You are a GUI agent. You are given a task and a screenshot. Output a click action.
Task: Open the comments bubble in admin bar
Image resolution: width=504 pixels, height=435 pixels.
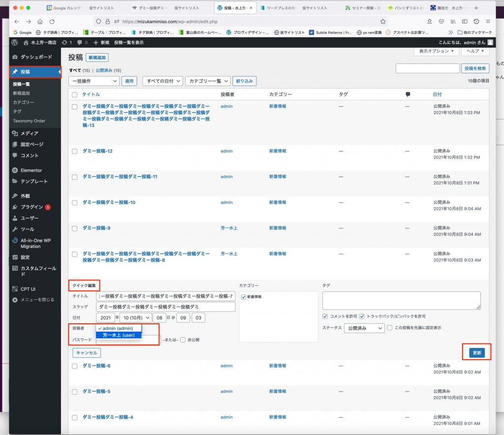pos(82,43)
